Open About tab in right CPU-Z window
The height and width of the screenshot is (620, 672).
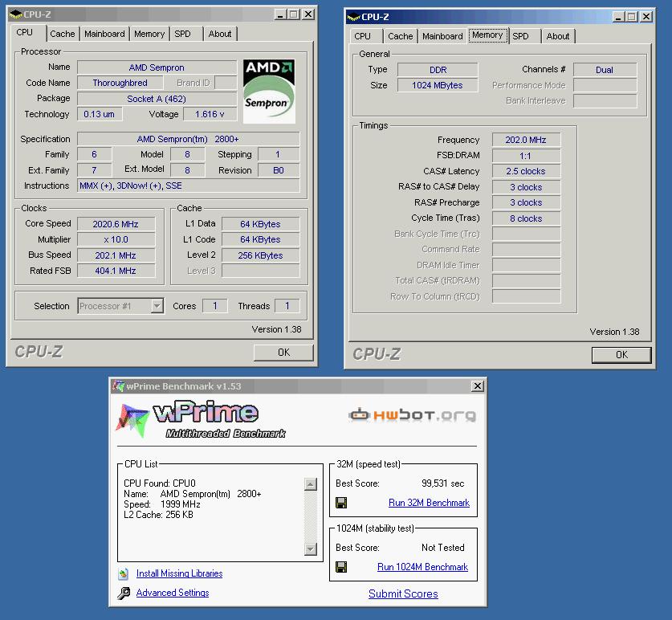pos(558,36)
